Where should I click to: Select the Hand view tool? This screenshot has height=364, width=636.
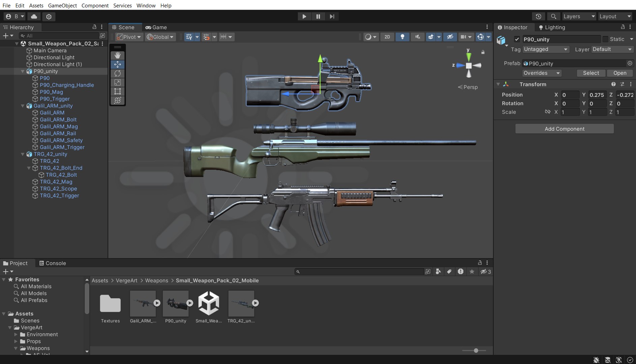[117, 55]
